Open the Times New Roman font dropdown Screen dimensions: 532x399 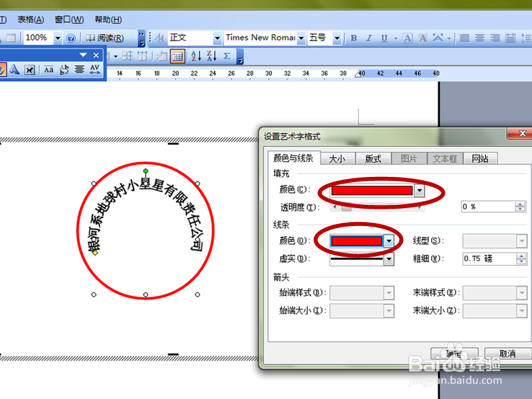(301, 38)
